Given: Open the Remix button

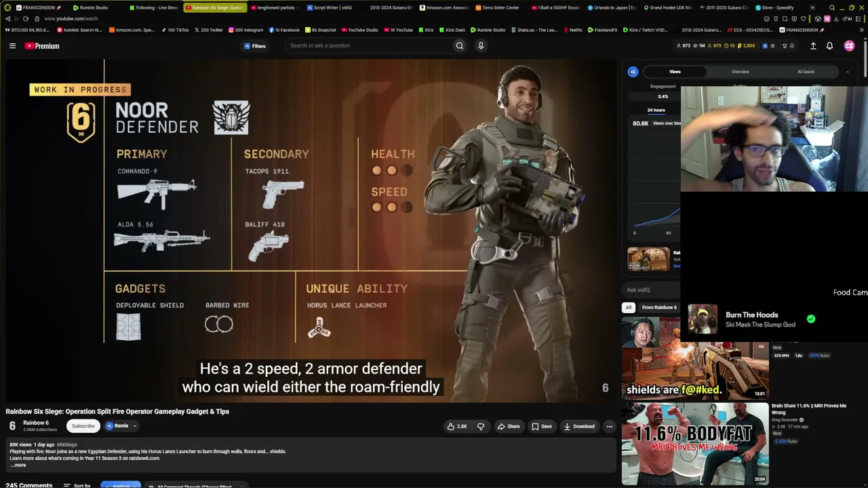Looking at the screenshot, I should click(x=117, y=426).
